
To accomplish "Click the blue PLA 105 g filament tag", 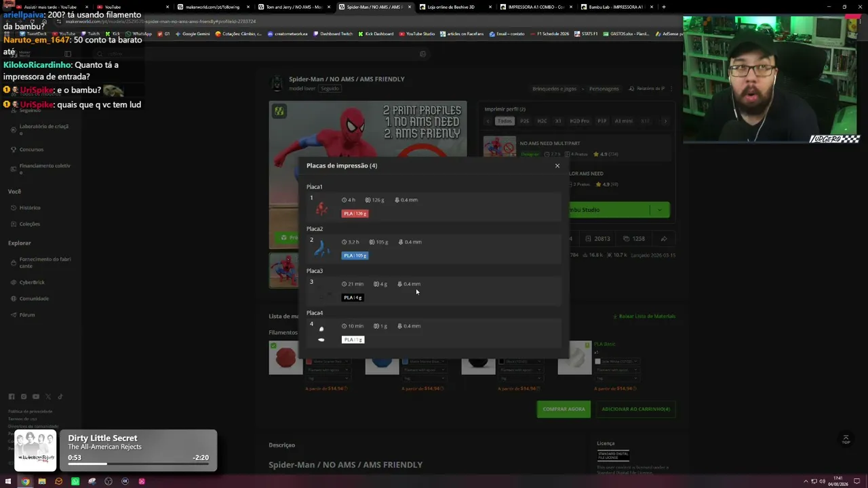I will pos(355,256).
